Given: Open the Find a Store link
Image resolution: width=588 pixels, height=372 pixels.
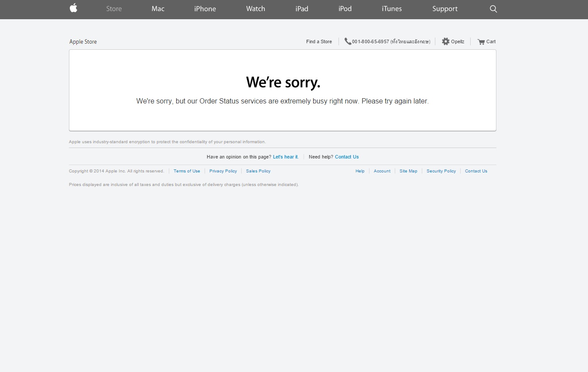Looking at the screenshot, I should [319, 42].
